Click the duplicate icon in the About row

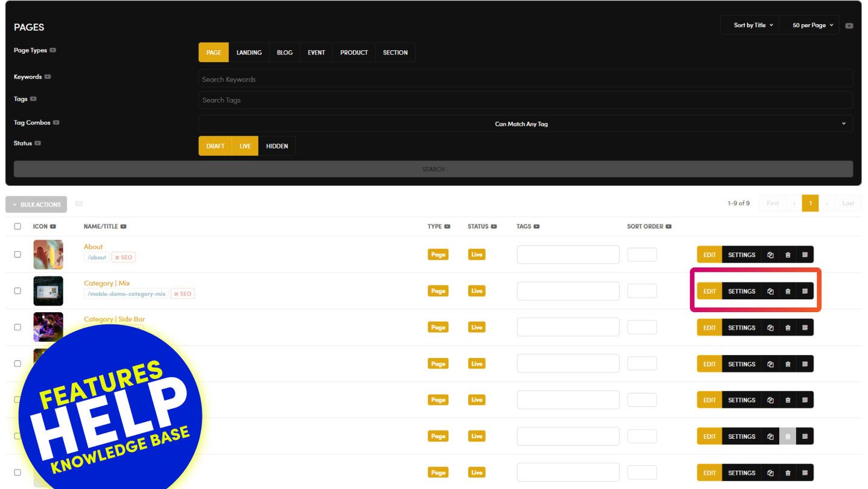coord(770,255)
